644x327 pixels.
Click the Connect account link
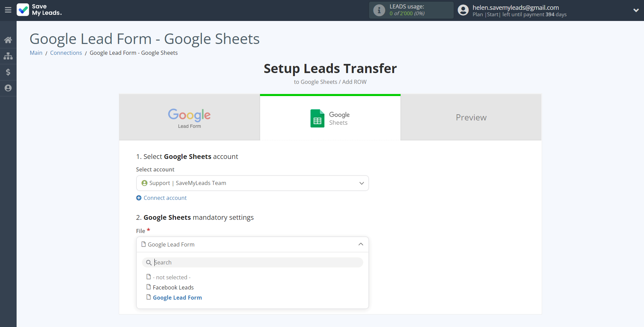click(165, 198)
